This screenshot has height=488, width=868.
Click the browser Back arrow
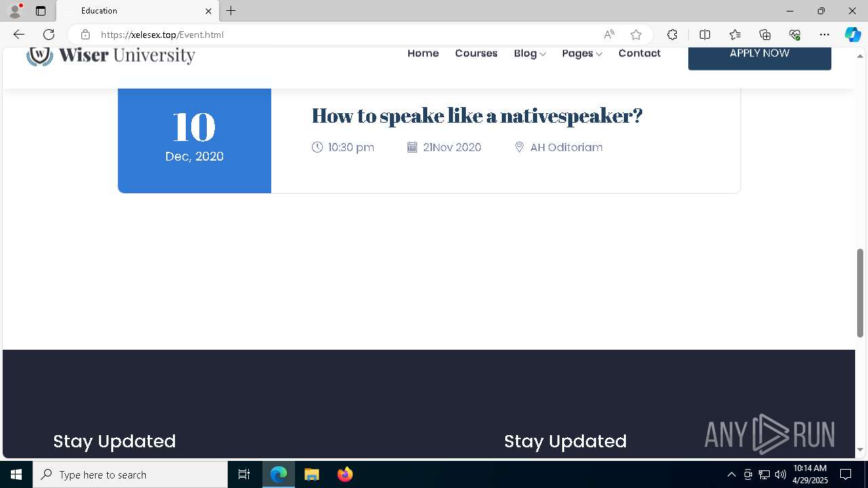(x=19, y=35)
